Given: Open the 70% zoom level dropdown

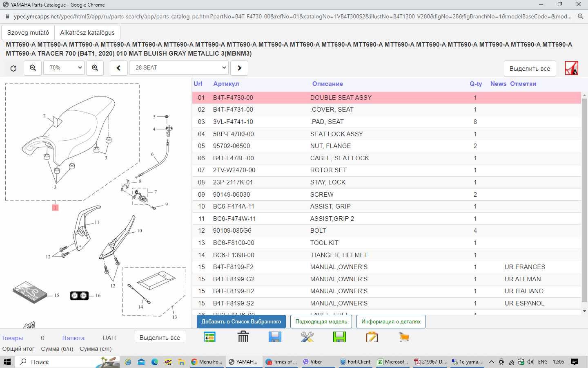Looking at the screenshot, I should (x=64, y=68).
